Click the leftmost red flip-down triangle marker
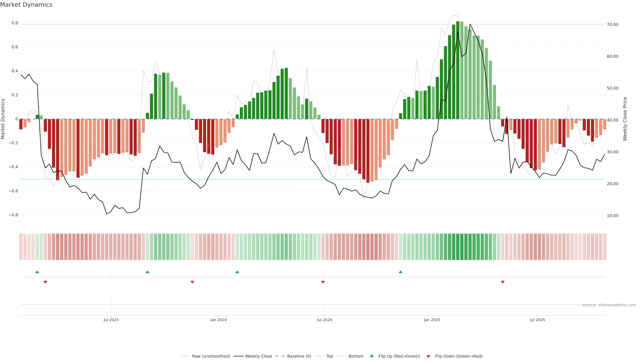This screenshot has height=362, width=644. [45, 282]
